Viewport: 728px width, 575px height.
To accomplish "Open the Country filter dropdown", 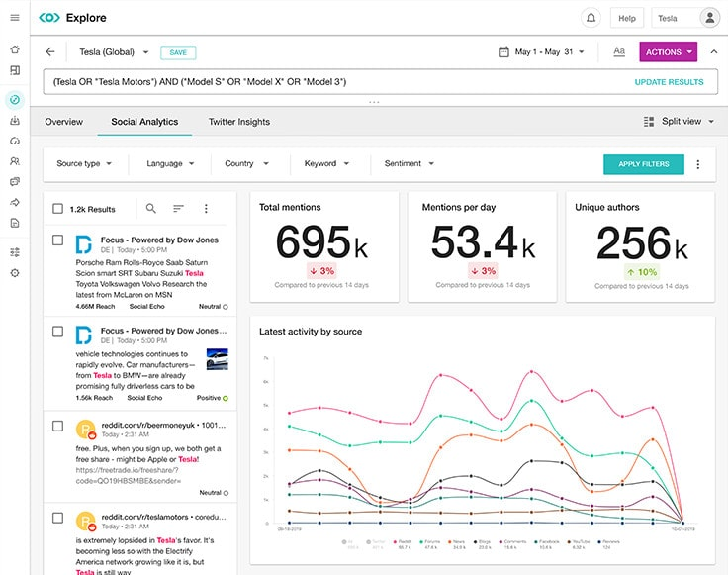I will (x=246, y=163).
